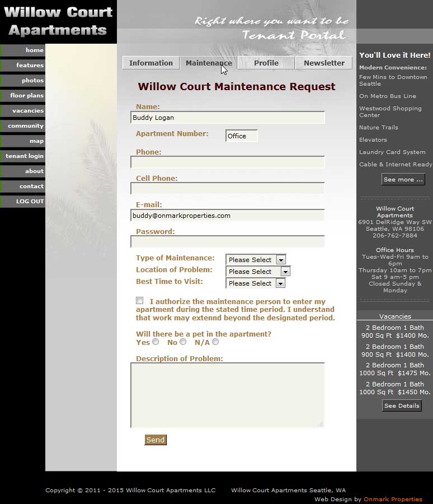Focus the Phone input field

click(228, 162)
